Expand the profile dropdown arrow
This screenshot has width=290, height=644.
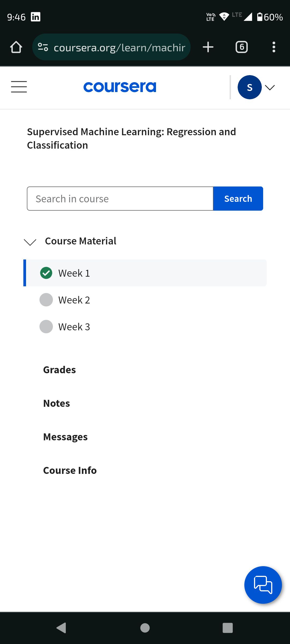[x=270, y=87]
